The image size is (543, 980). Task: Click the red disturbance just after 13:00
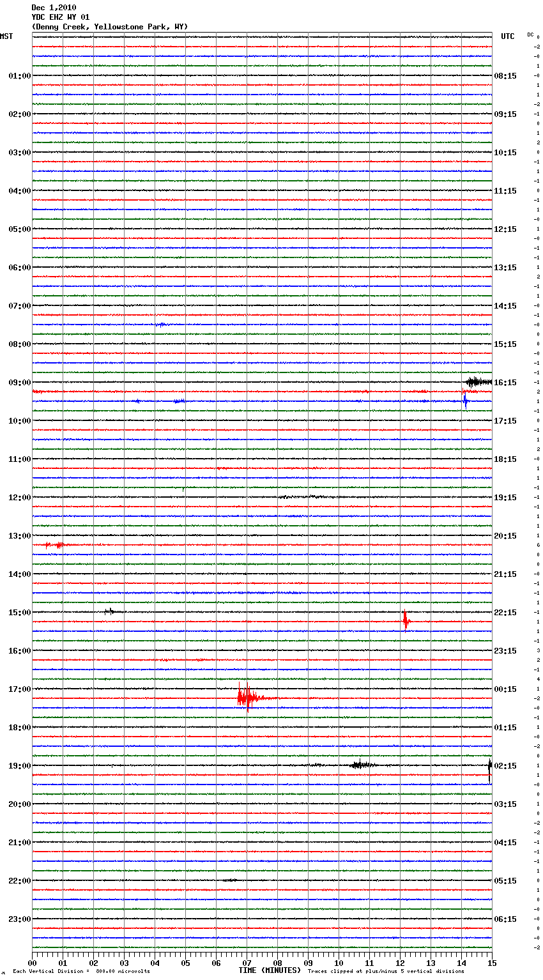pyautogui.click(x=54, y=545)
